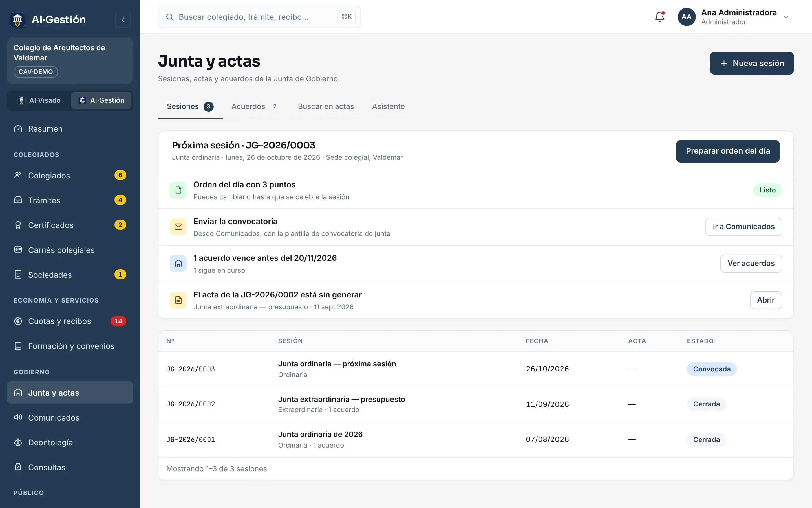Click the search magnifier icon
The image size is (812, 508).
(170, 17)
